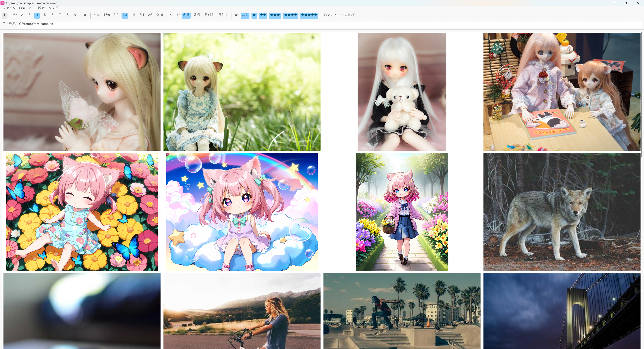Image resolution: width=644 pixels, height=349 pixels.
Task: Set column count to 7
Action: coord(60,15)
